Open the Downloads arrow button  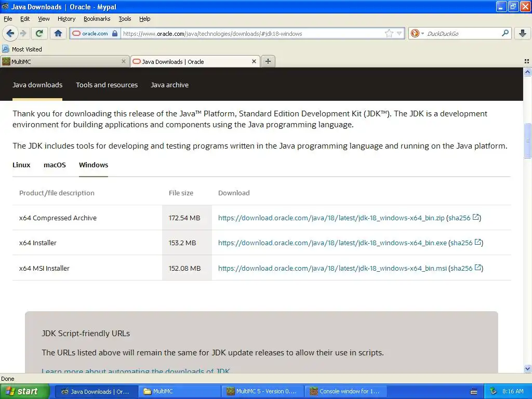click(523, 33)
